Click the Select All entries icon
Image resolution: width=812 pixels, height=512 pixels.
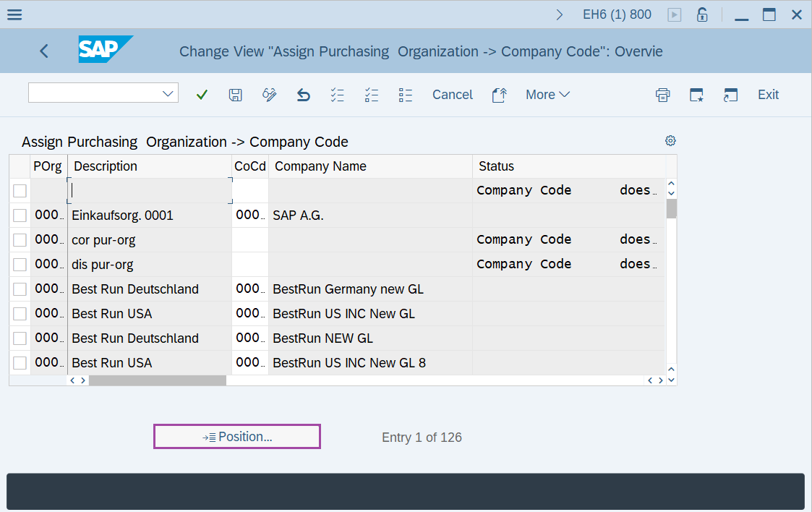click(x=337, y=94)
